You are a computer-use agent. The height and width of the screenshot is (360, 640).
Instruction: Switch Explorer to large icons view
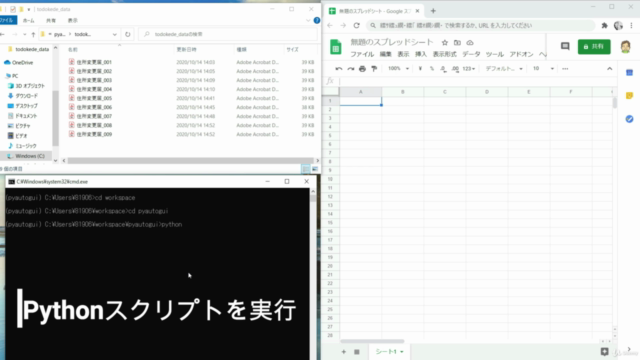315,169
